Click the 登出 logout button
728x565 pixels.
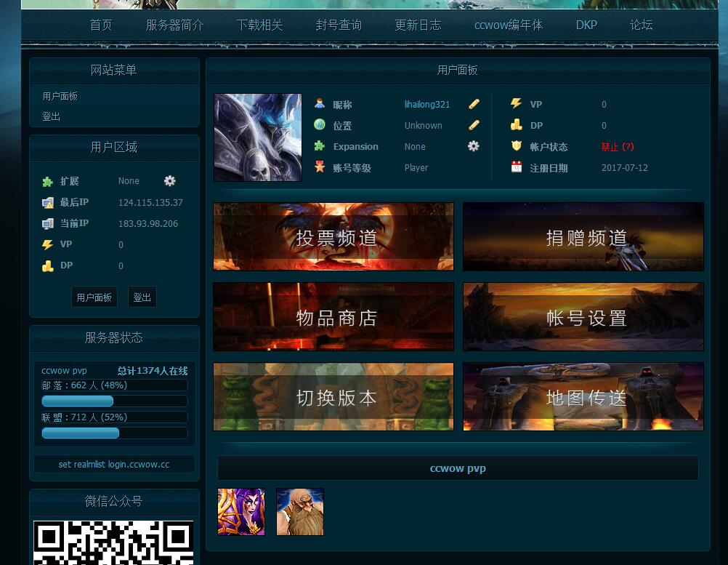pyautogui.click(x=142, y=297)
